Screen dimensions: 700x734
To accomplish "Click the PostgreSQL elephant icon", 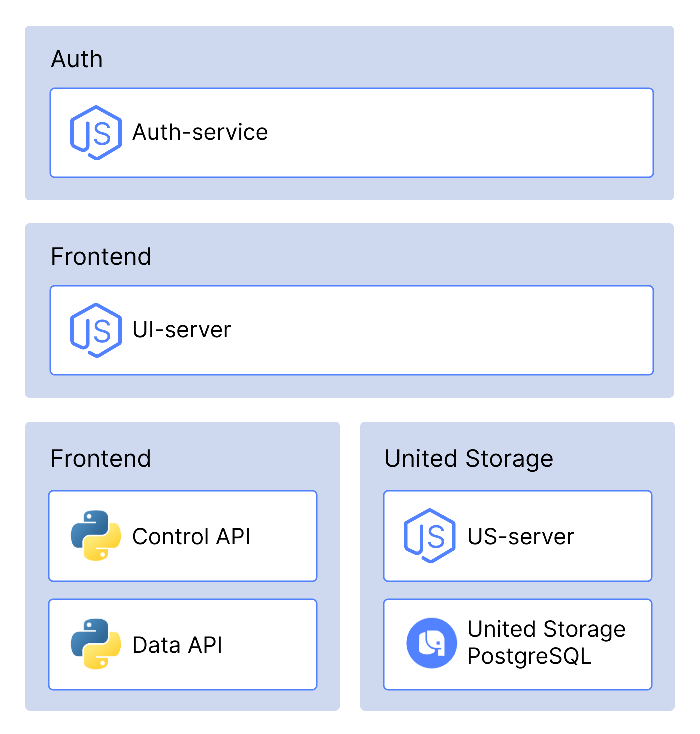I will coord(431,643).
